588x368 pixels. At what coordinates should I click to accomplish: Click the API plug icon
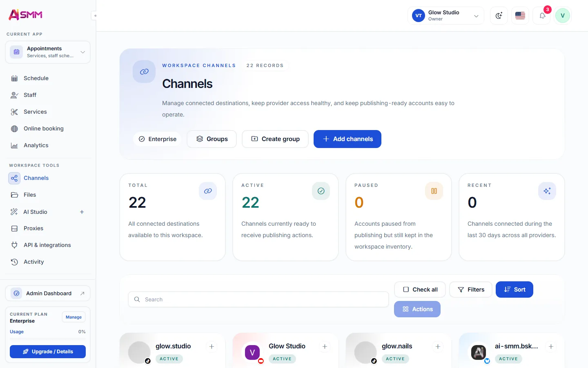pos(14,245)
